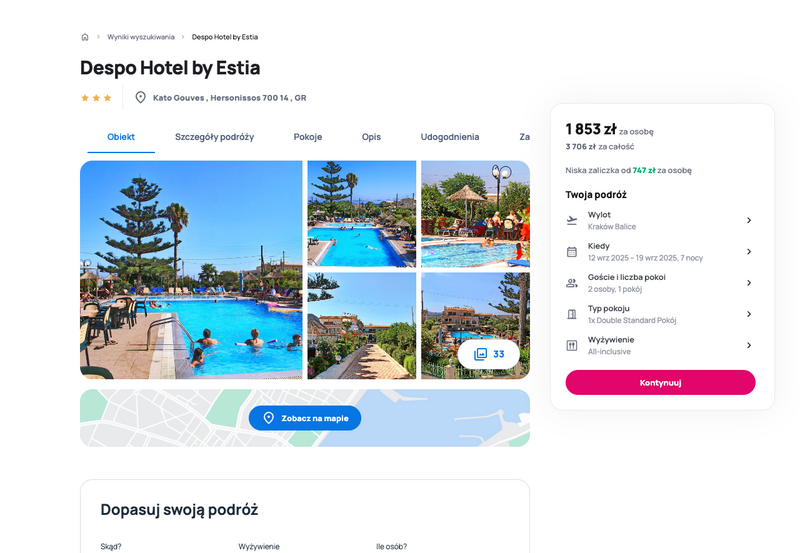The image size is (800, 553).
Task: Open the thatched umbrella poolside thumbnail
Action: (476, 214)
